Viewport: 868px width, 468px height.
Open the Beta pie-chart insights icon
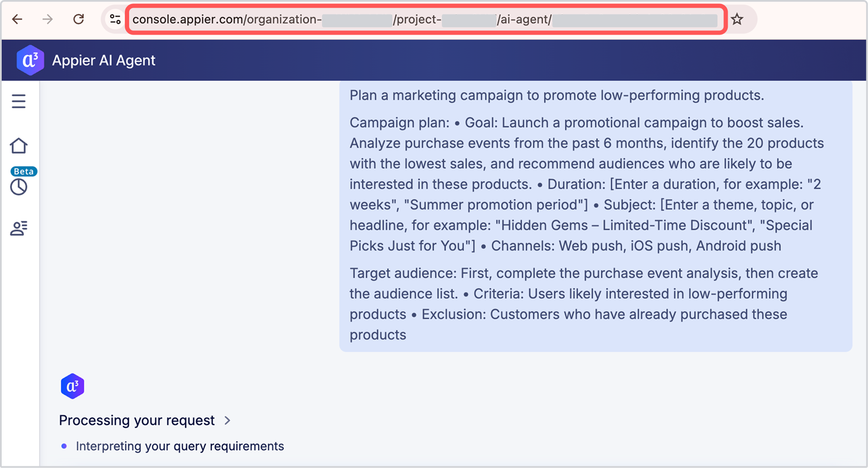pos(18,187)
